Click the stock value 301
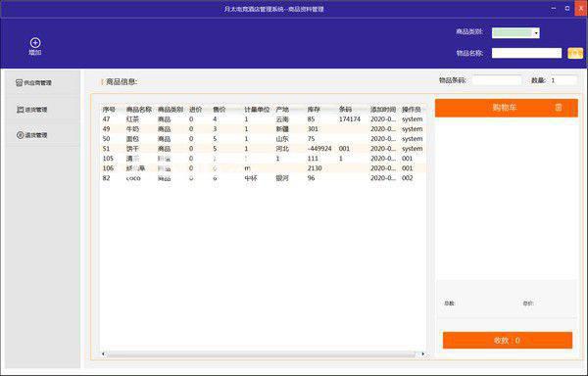 point(313,129)
